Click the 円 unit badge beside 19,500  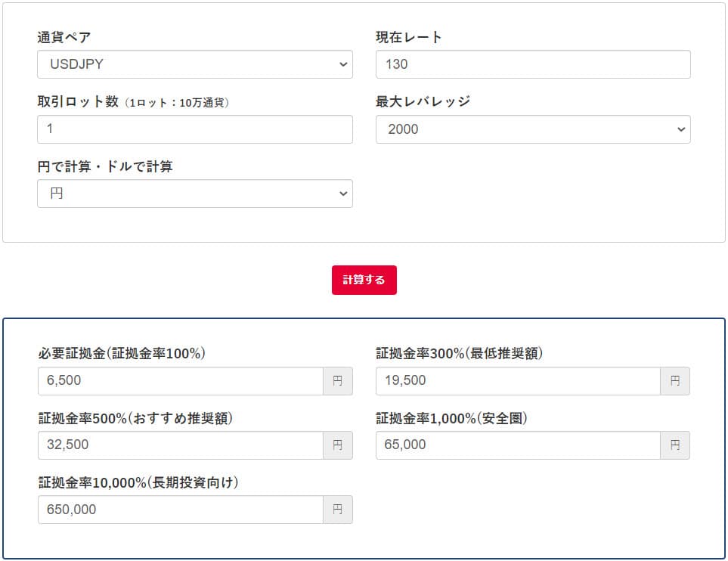[675, 381]
